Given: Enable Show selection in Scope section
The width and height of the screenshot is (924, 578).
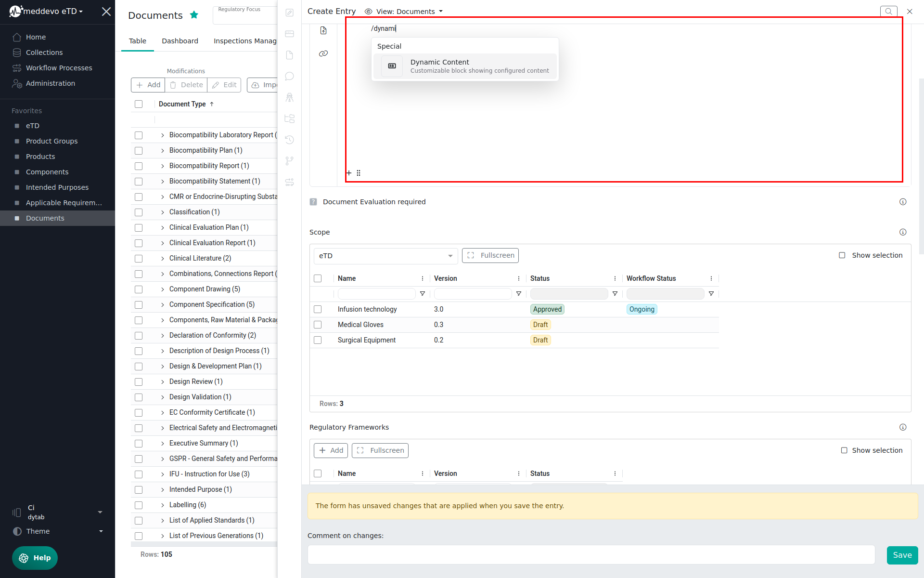Looking at the screenshot, I should (842, 255).
